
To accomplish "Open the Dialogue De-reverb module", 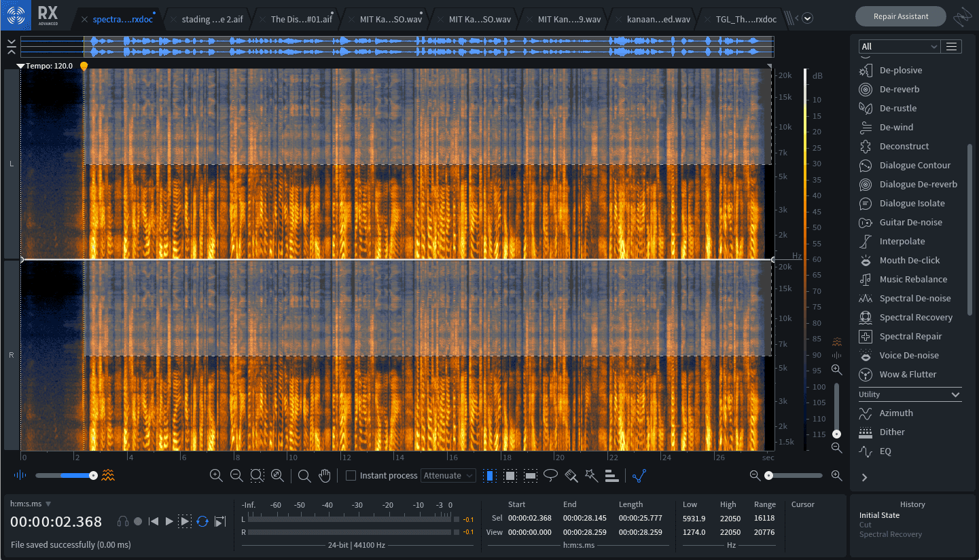I will tap(910, 184).
